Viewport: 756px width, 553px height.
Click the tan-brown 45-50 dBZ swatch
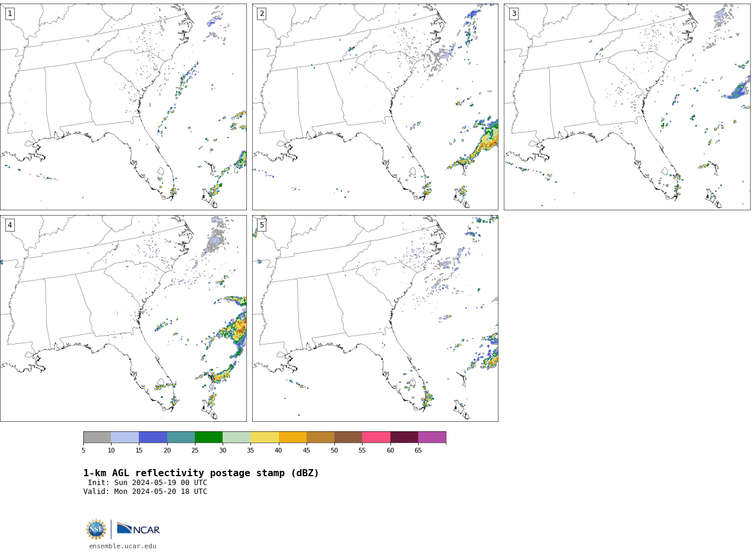tap(320, 437)
